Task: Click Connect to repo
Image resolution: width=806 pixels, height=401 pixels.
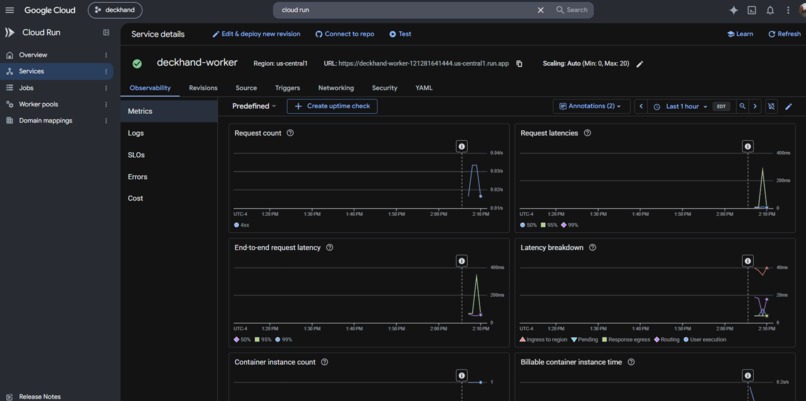Action: coord(344,34)
